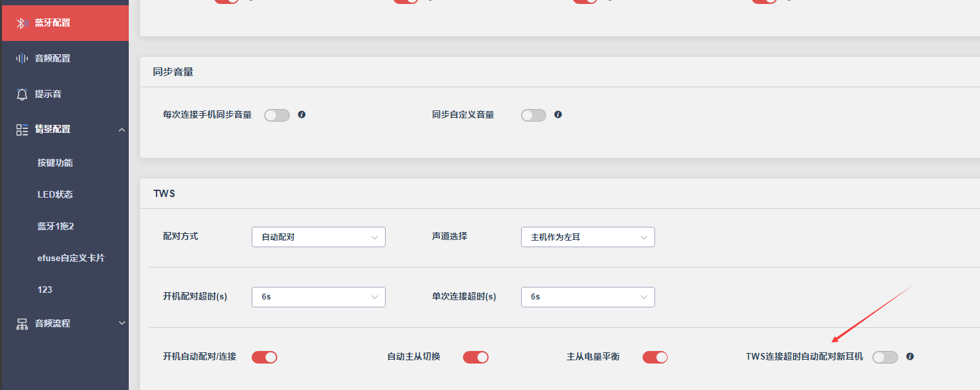Click the 音频流程 flowchart icon
980x390 pixels.
(x=22, y=324)
